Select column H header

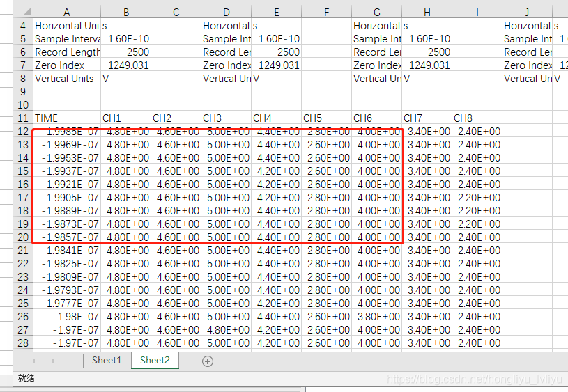427,13
